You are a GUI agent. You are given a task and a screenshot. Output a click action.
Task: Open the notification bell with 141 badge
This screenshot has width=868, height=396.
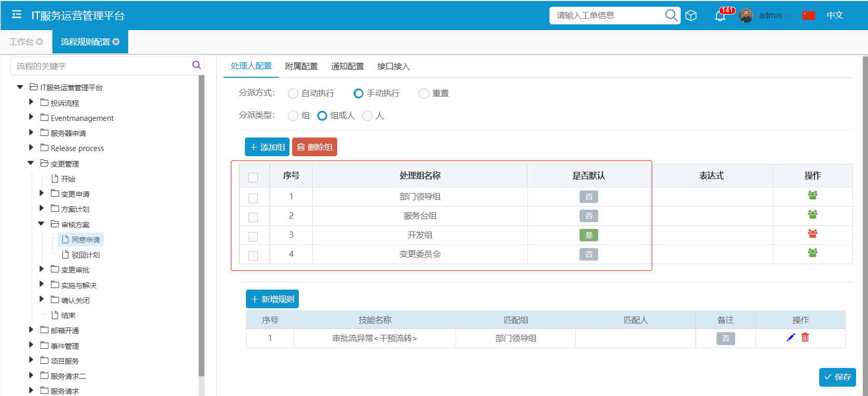coord(720,16)
